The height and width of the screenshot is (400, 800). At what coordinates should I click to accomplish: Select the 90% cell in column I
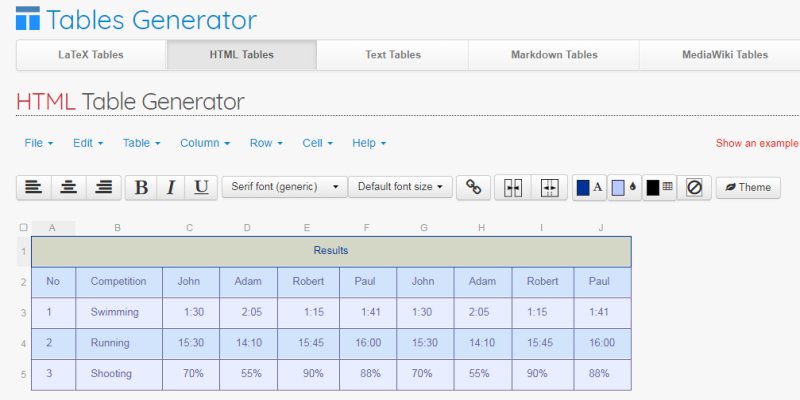click(x=543, y=374)
